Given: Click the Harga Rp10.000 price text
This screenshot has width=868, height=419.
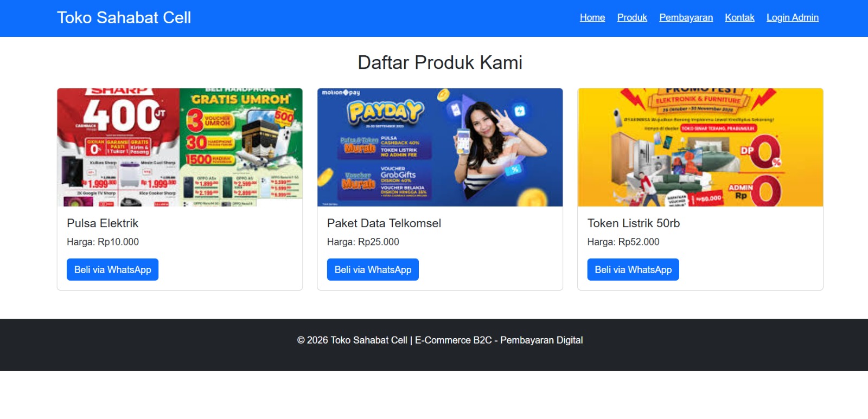Looking at the screenshot, I should click(103, 242).
